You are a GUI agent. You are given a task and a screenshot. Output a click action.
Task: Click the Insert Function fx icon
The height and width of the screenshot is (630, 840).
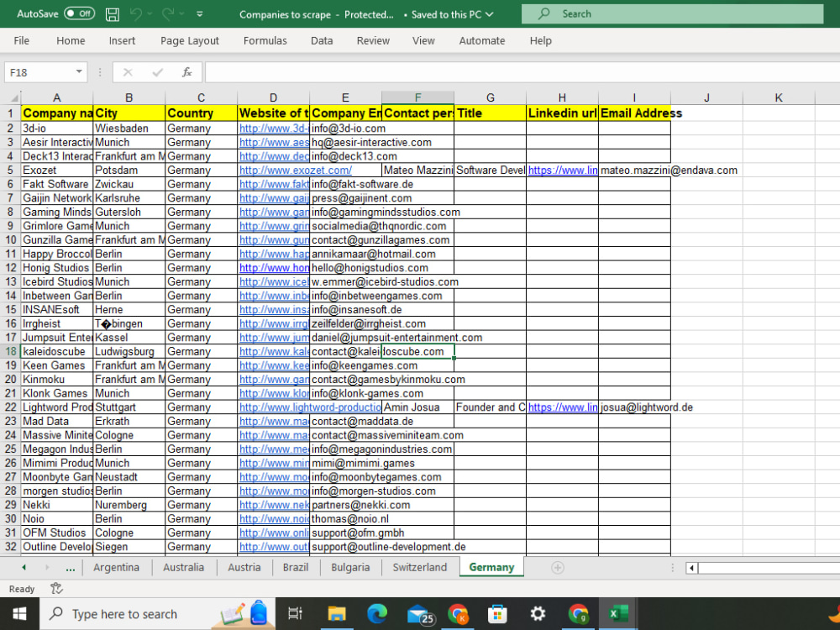tap(187, 72)
